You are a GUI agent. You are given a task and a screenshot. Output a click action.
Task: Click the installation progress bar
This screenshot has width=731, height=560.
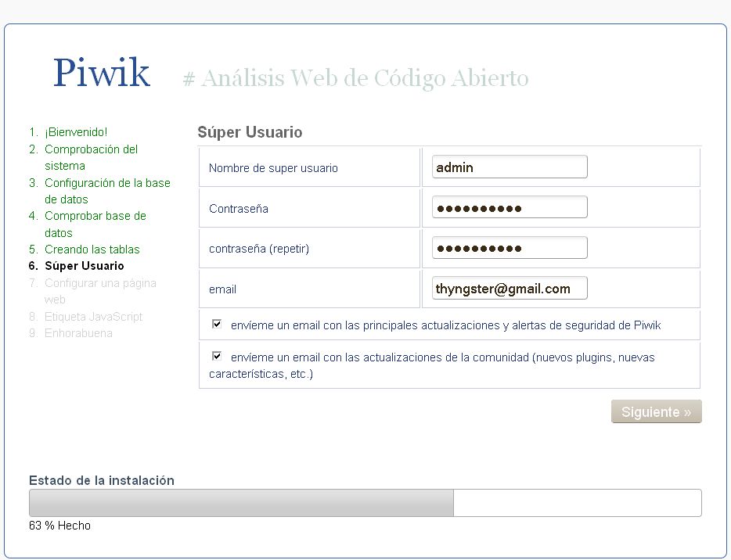(365, 503)
